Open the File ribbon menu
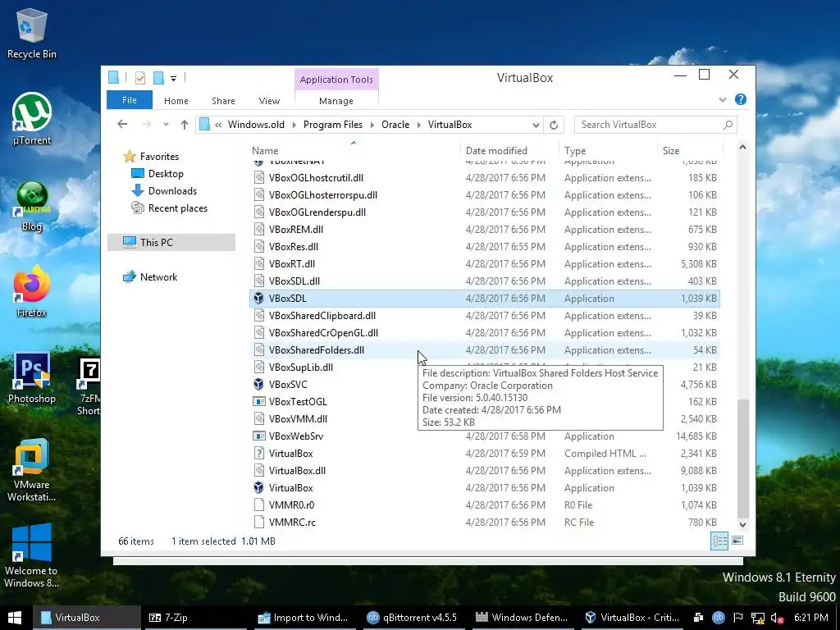840x630 pixels. [129, 100]
